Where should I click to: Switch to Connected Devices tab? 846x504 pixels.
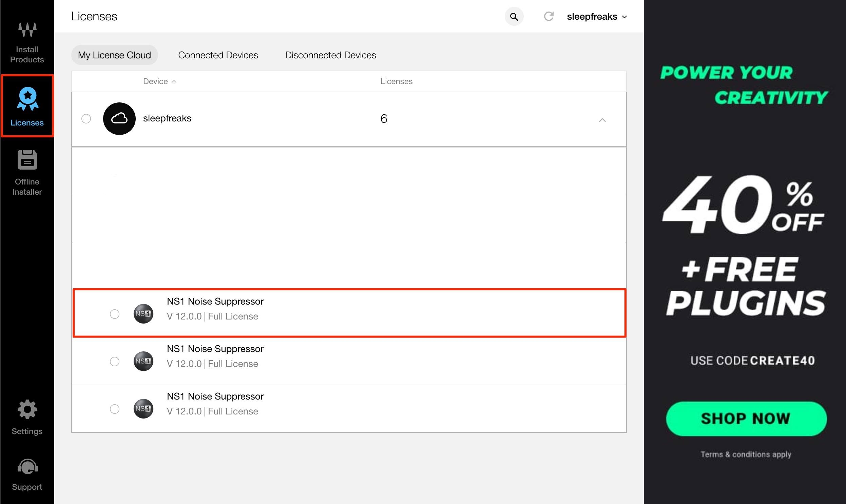[218, 55]
